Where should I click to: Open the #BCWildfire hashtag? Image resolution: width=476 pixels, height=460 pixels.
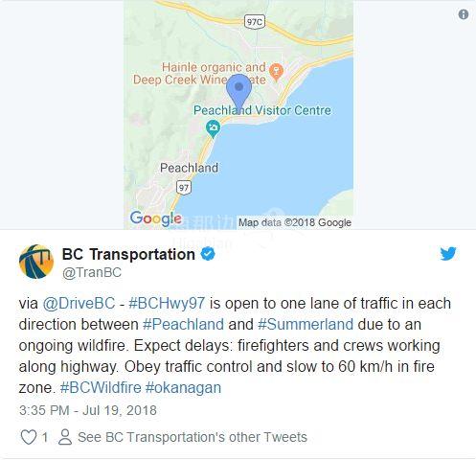click(x=101, y=387)
